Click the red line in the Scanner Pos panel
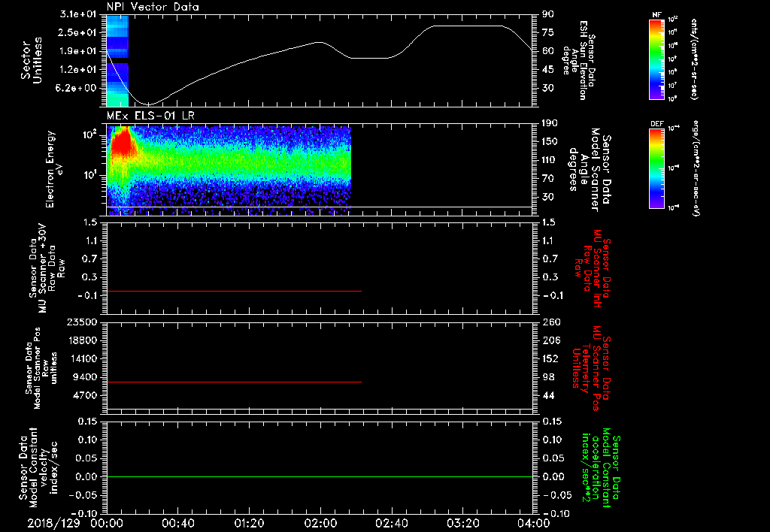770x532 pixels. pyautogui.click(x=234, y=382)
